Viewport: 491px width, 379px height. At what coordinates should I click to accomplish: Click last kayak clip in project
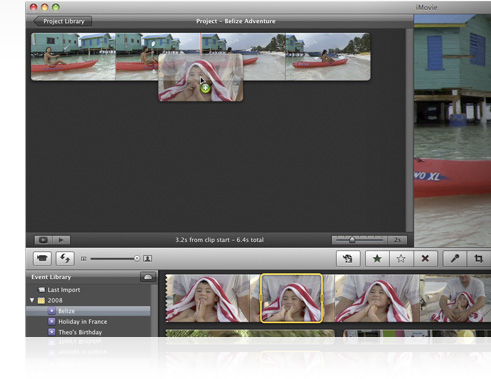tap(328, 57)
